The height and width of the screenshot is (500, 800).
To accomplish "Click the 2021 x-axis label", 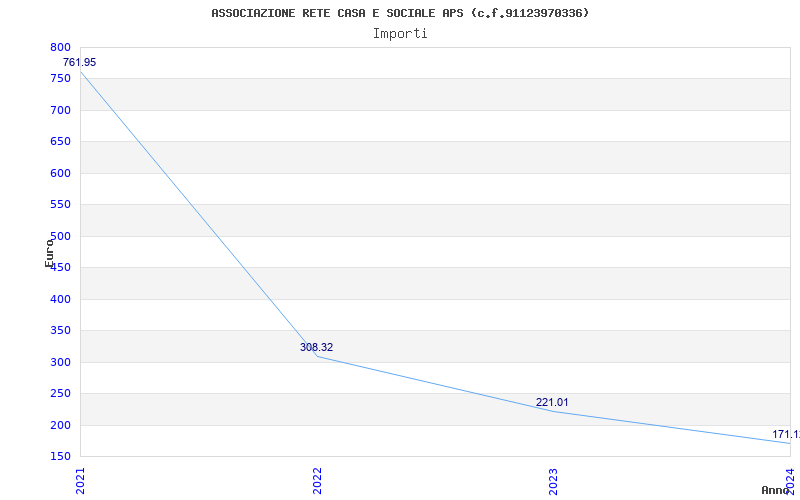I will coord(80,481).
